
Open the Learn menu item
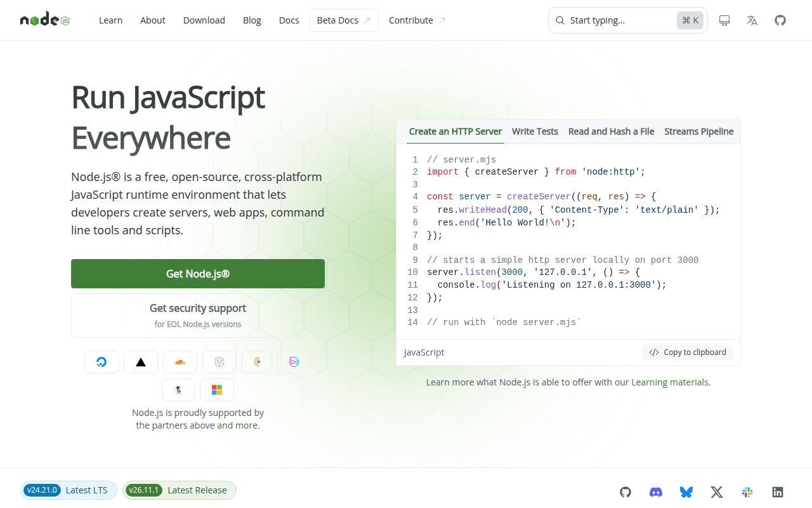[110, 20]
